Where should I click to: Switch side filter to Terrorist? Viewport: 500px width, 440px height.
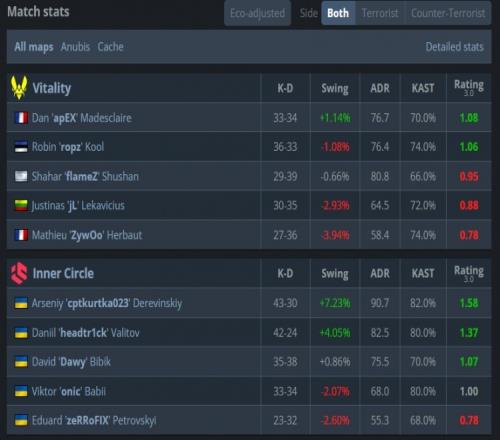(x=380, y=13)
